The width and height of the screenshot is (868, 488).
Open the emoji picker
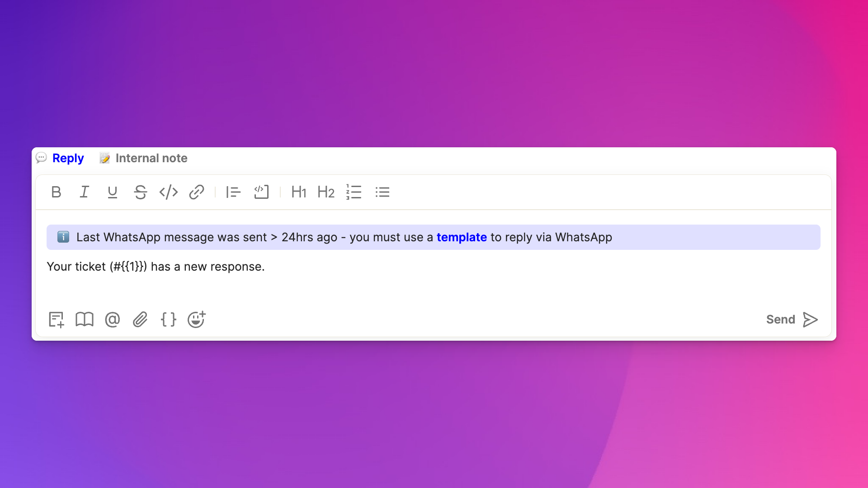coord(197,319)
